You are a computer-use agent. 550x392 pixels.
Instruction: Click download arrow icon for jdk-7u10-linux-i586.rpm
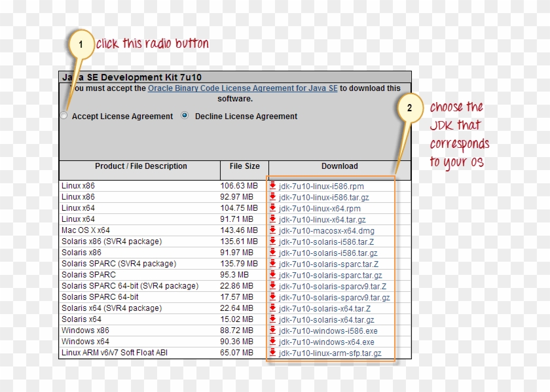click(272, 185)
